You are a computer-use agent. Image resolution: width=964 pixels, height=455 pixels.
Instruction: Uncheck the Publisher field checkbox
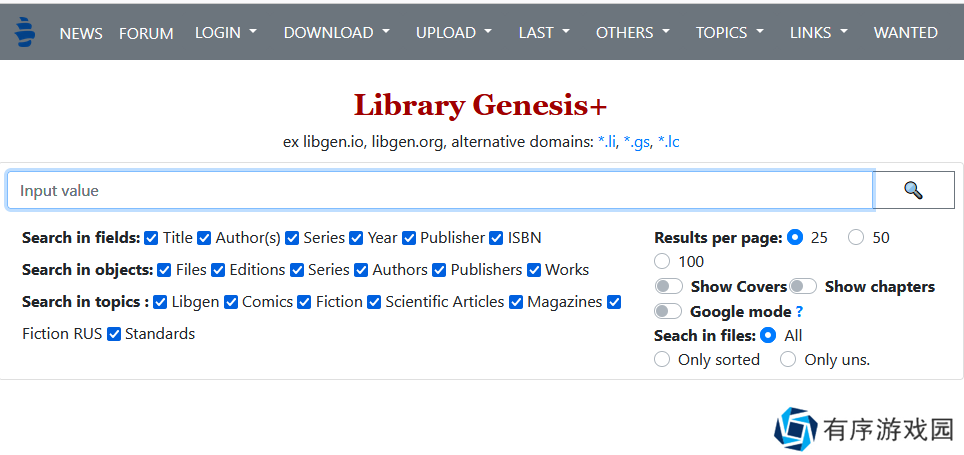tap(409, 238)
